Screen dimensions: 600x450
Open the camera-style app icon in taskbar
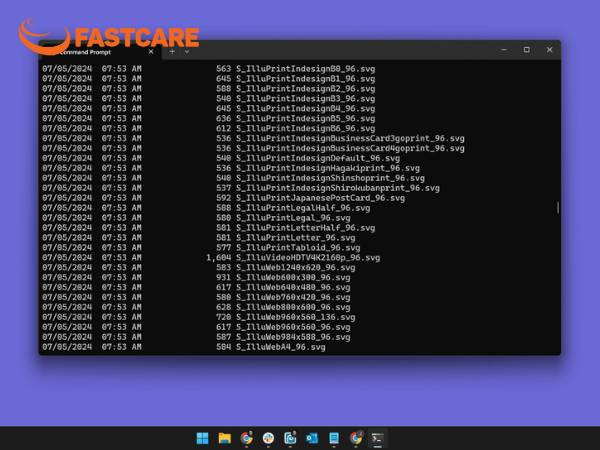pos(290,438)
